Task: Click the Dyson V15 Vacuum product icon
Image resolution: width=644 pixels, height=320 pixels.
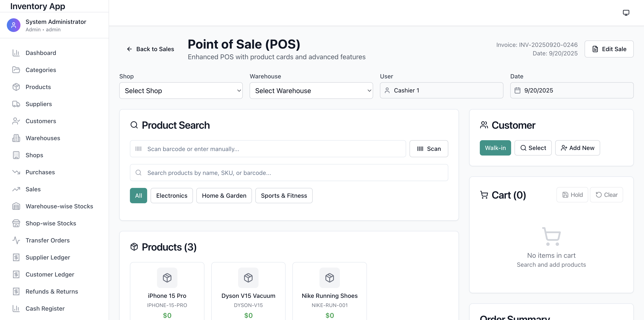Action: 248,278
